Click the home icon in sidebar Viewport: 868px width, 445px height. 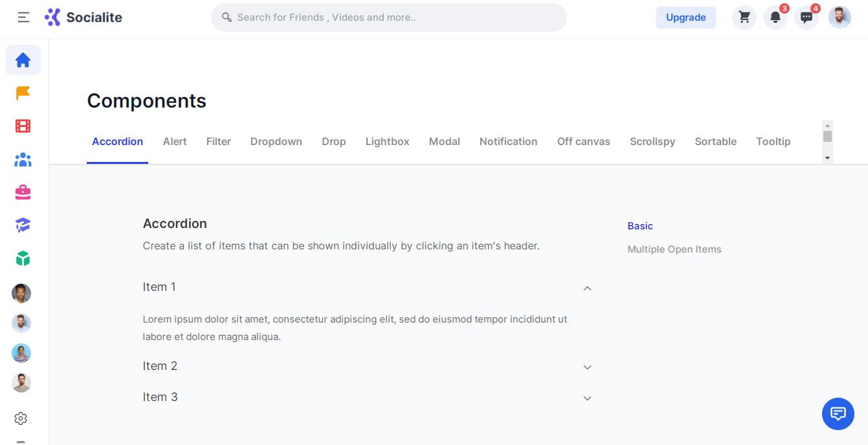(23, 60)
